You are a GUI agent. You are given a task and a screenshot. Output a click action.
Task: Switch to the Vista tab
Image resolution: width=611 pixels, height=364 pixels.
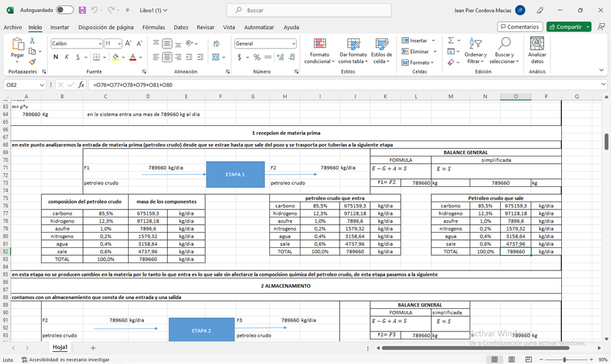point(229,27)
